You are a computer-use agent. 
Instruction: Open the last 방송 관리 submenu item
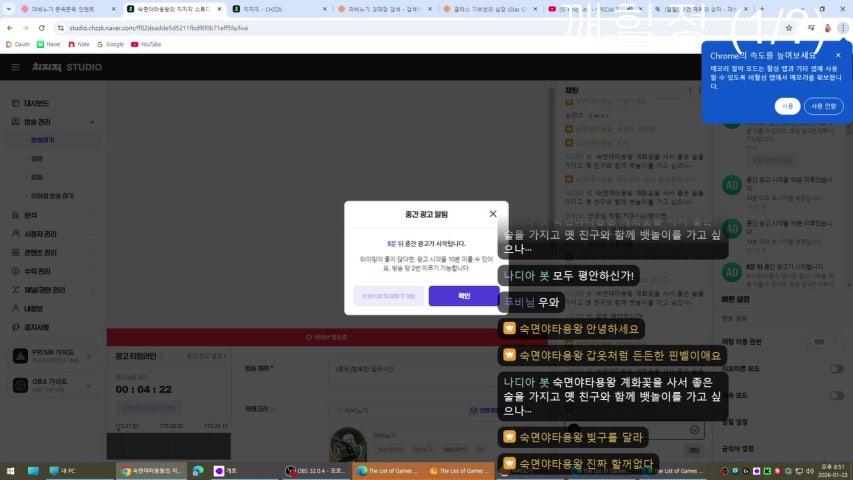pos(52,196)
